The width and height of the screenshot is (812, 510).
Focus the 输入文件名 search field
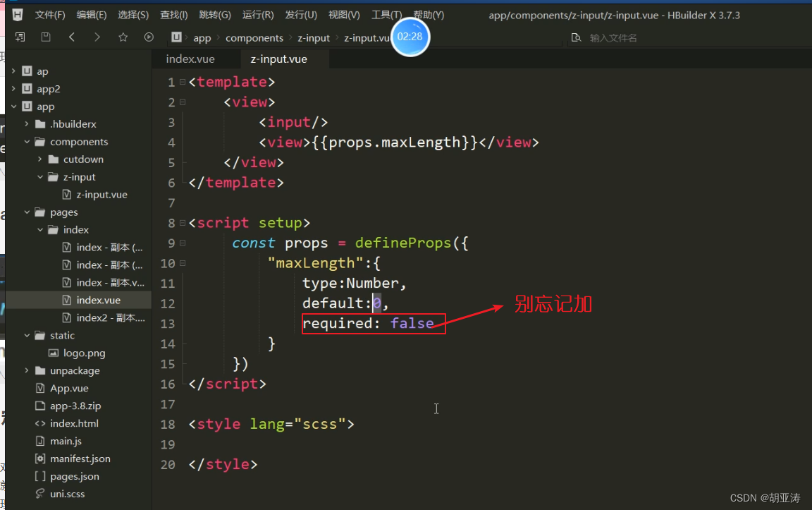[691, 38]
